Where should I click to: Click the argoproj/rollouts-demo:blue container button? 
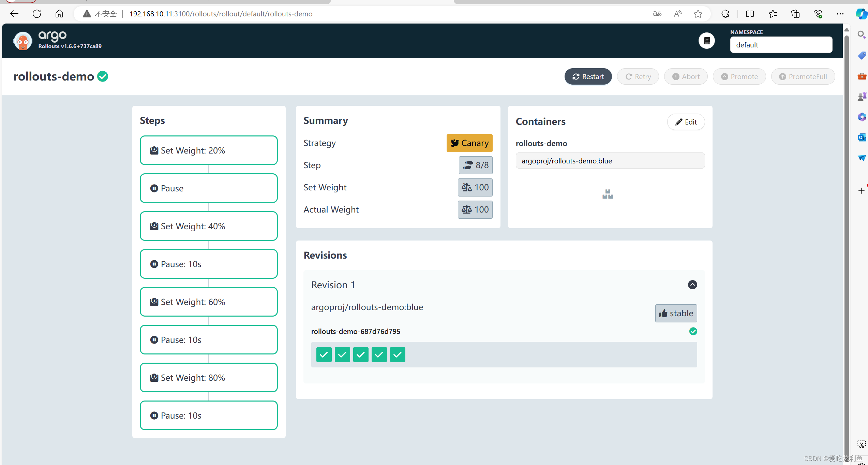[609, 160]
